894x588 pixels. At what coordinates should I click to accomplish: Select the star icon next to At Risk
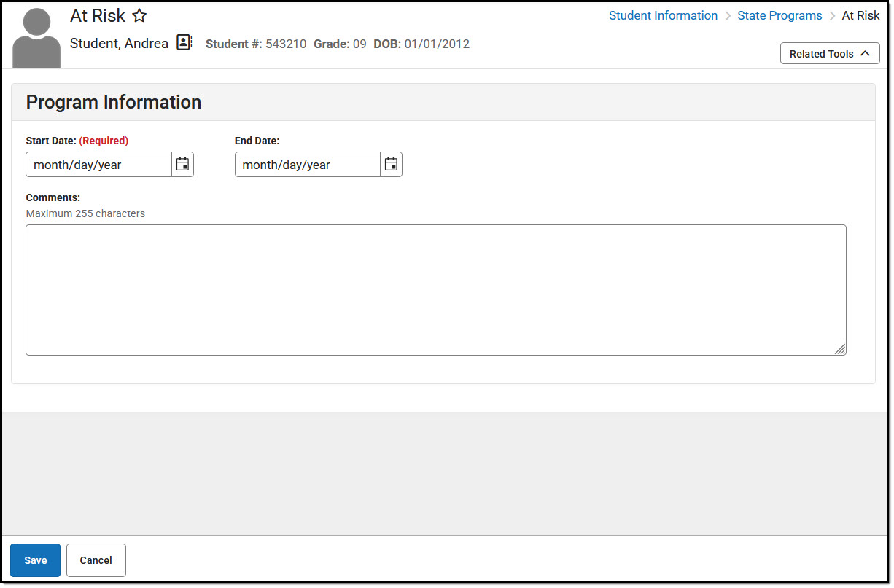[139, 15]
